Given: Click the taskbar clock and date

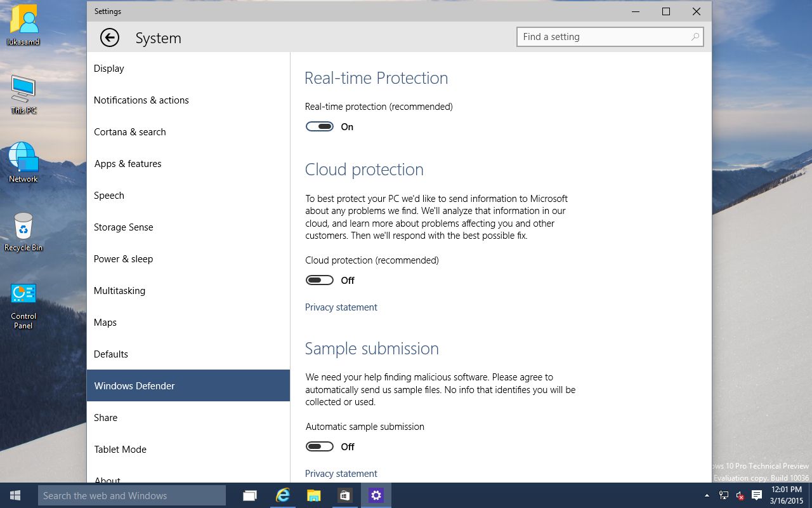Looking at the screenshot, I should 787,495.
